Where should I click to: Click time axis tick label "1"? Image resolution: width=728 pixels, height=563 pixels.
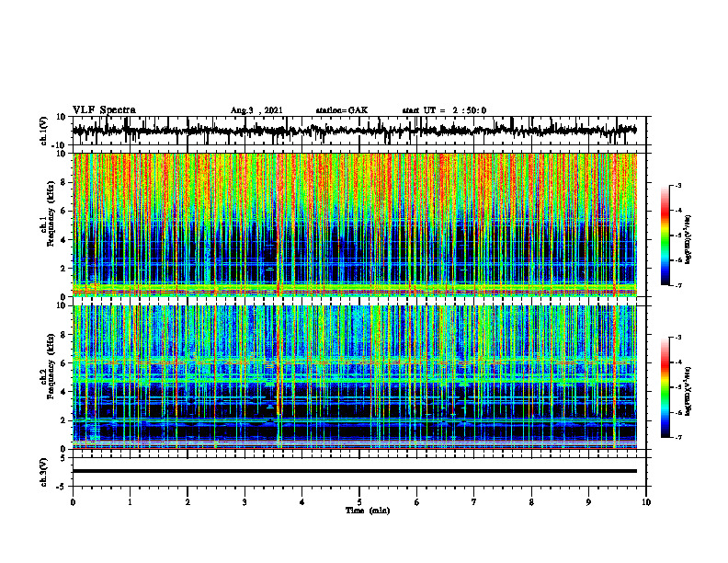tap(130, 502)
